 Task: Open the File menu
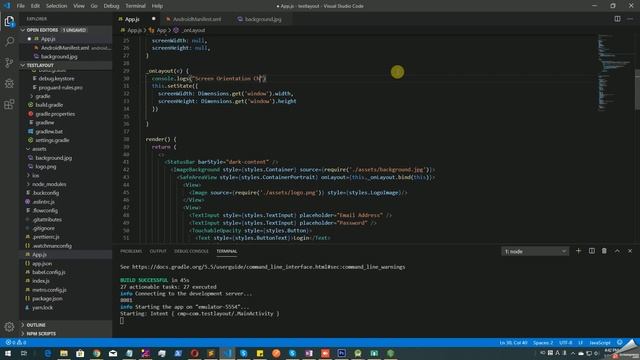(21, 6)
